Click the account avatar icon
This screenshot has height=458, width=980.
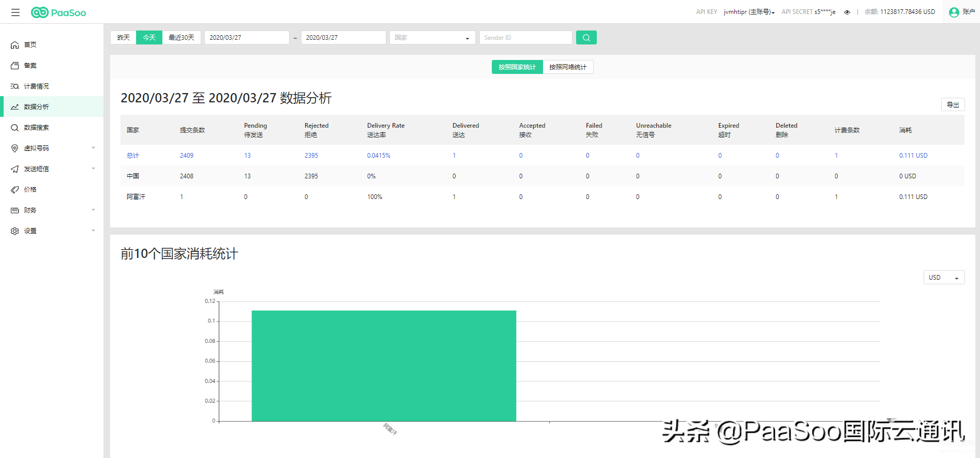[x=954, y=12]
